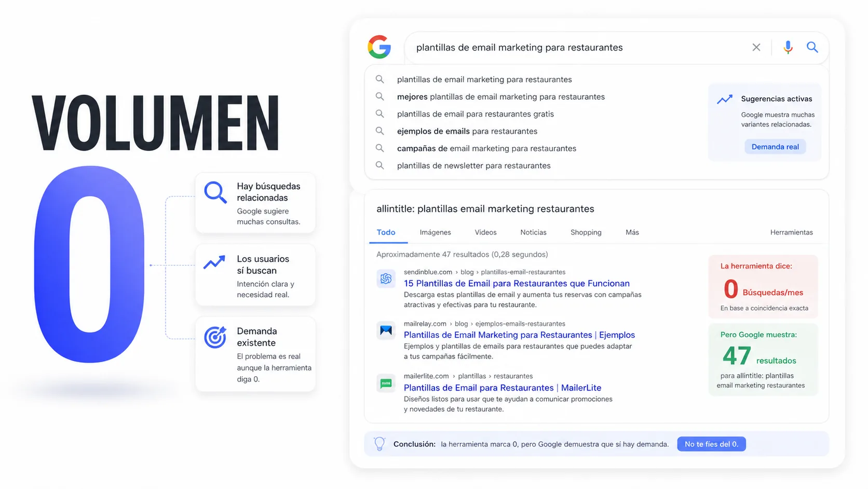
Task: Switch to the Videos tab
Action: [485, 232]
